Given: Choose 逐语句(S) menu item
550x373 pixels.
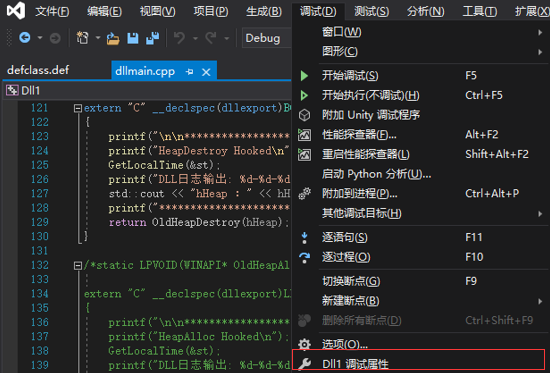Looking at the screenshot, I should coord(421,238).
